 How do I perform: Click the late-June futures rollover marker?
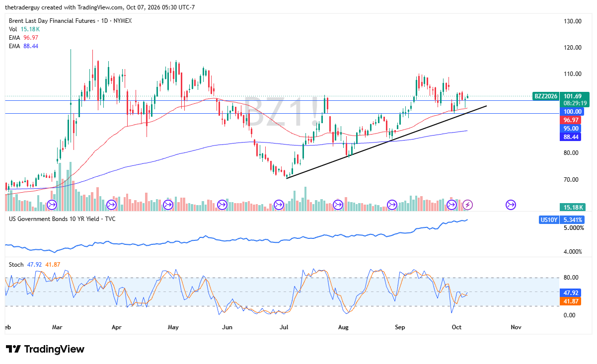point(279,205)
